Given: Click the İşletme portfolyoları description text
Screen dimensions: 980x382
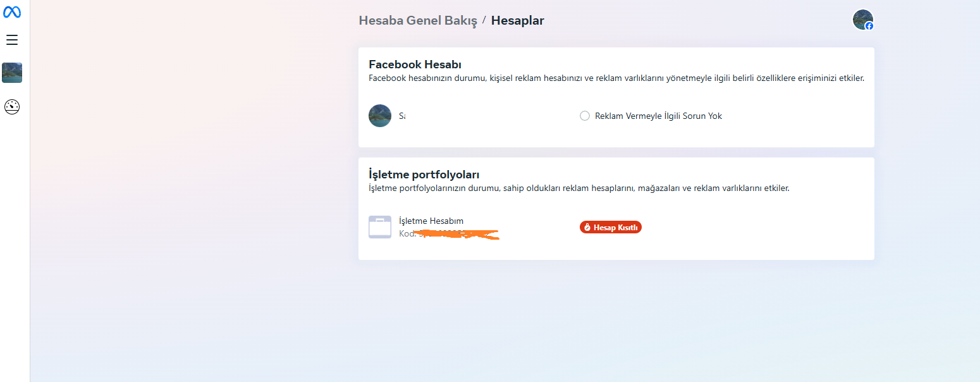Looking at the screenshot, I should [579, 188].
